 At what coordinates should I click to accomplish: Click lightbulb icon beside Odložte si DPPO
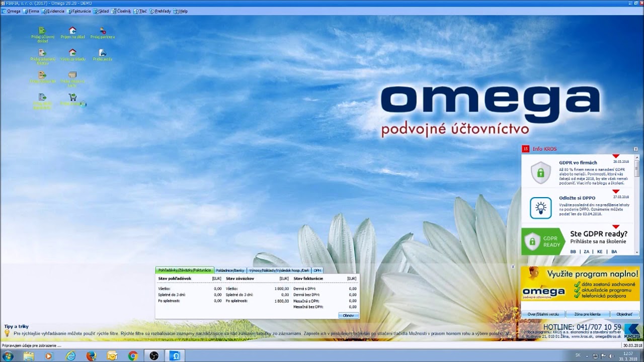pos(541,208)
